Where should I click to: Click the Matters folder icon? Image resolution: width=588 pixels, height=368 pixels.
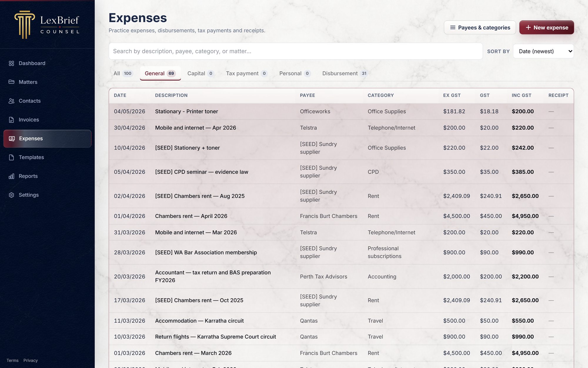tap(11, 82)
